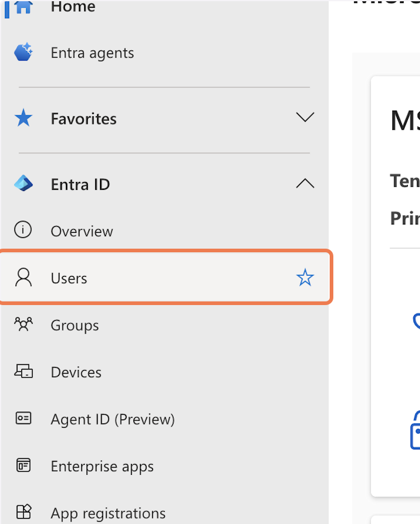Open the Entra agents menu item
Screen dimensions: 420x524
(x=92, y=53)
